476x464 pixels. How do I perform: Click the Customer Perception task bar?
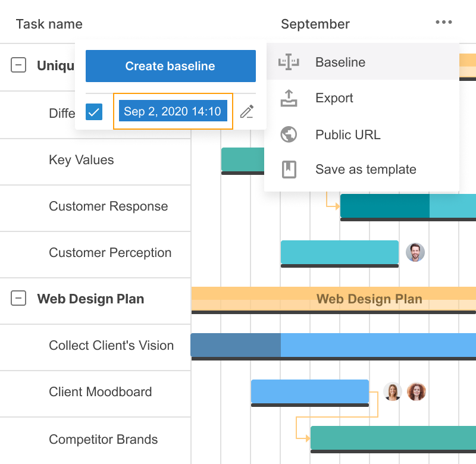tap(339, 252)
